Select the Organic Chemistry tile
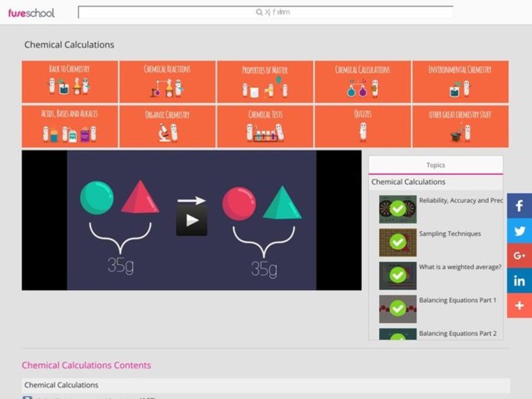The width and height of the screenshot is (532, 399). pyautogui.click(x=167, y=126)
